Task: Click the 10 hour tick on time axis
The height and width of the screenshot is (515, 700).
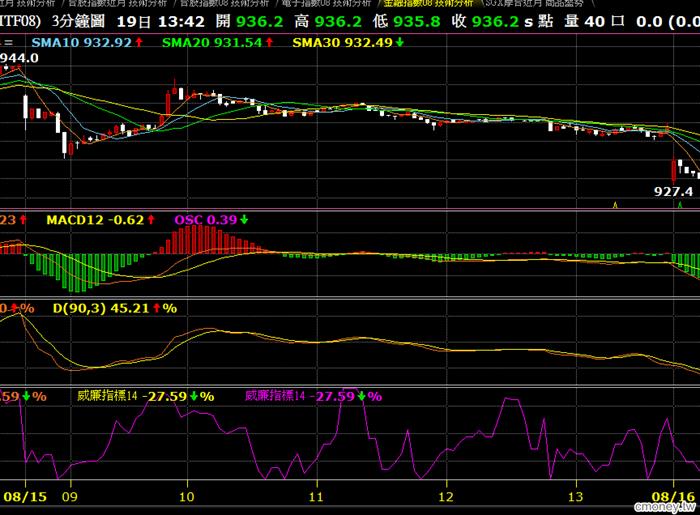Action: tap(187, 497)
